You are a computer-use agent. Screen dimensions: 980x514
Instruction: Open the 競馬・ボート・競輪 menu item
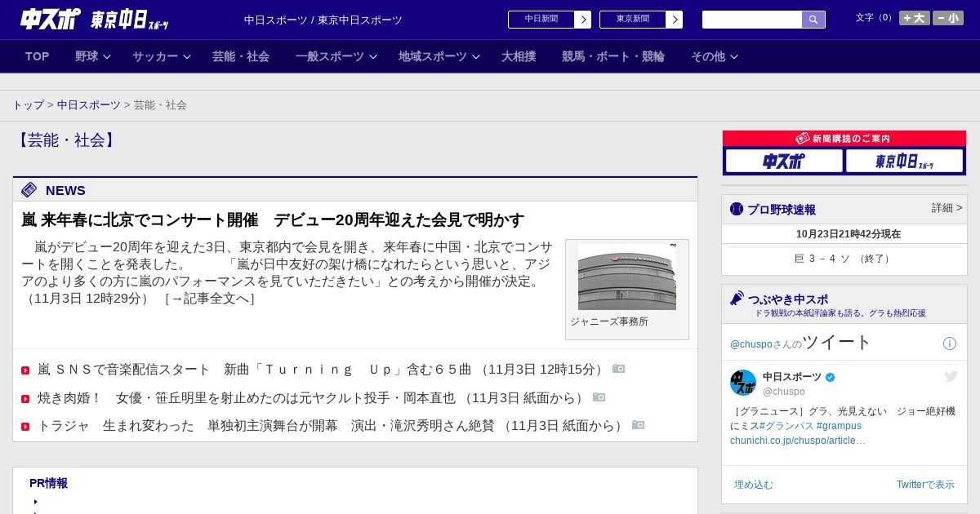coord(613,56)
